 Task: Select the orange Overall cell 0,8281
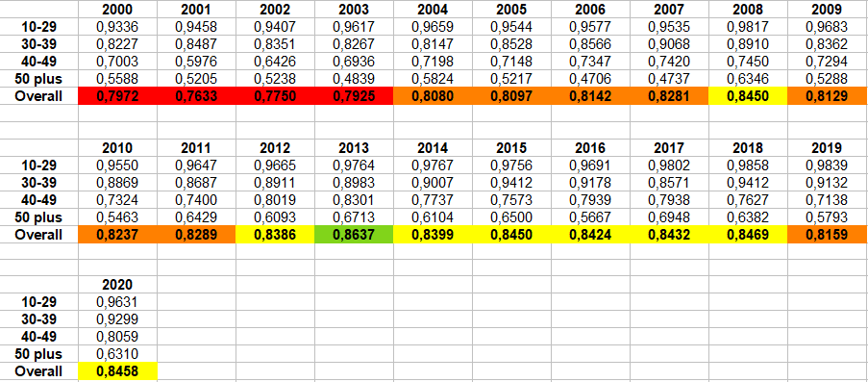[x=669, y=96]
